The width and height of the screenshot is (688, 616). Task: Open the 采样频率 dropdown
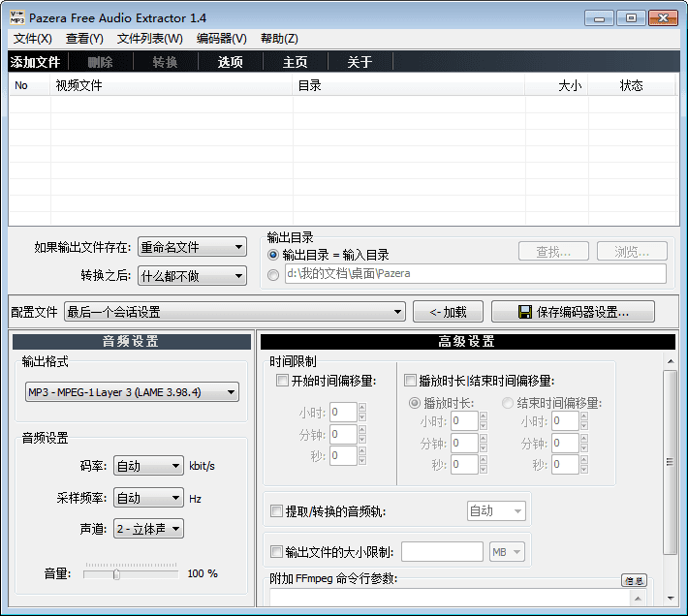click(148, 498)
